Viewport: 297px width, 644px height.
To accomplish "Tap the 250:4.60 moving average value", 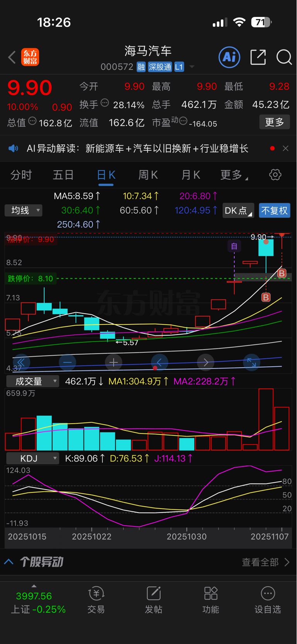I will (78, 224).
